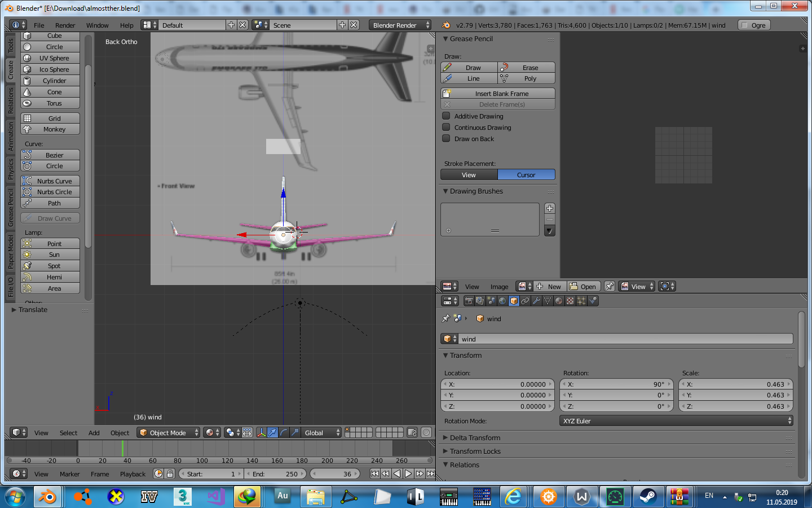Open the Particles properties tab (sparkles icon)
This screenshot has width=812, height=508.
point(581,301)
